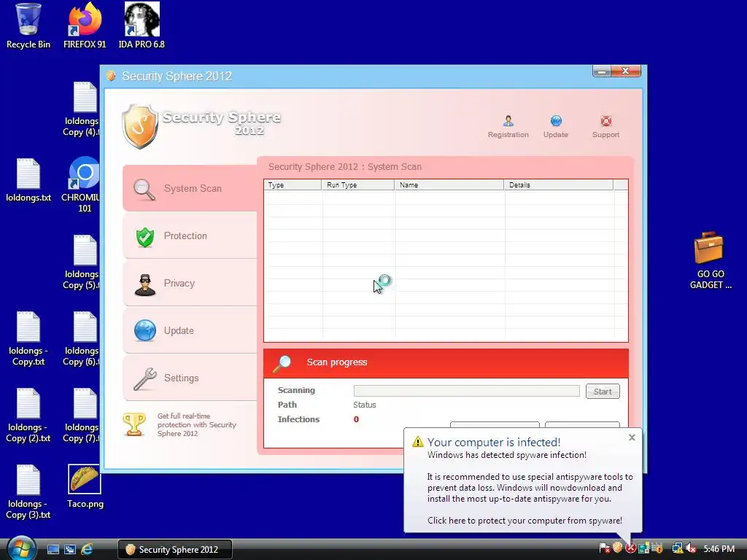Click 'Click here to protect your computer' text
Viewport: 747px width, 560px height.
525,521
